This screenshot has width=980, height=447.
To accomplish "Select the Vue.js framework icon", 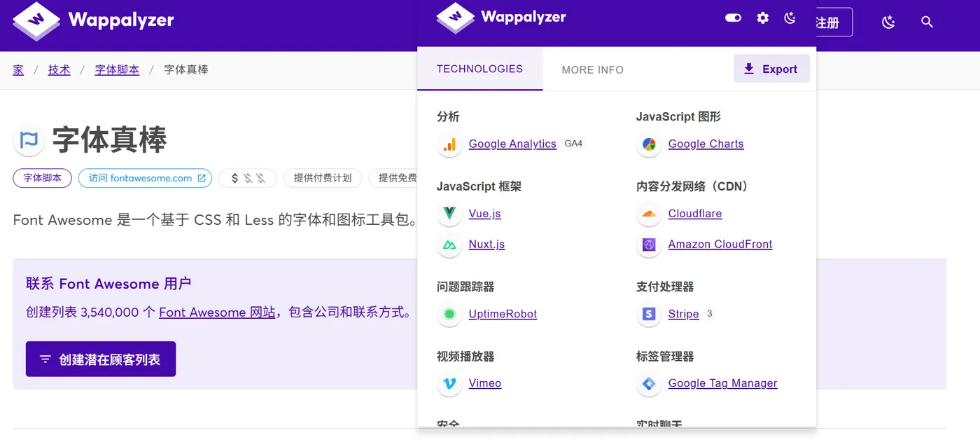I will point(449,214).
